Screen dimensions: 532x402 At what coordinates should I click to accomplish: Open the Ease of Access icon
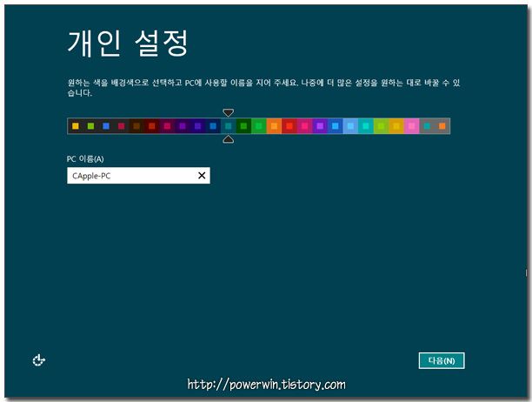click(38, 360)
